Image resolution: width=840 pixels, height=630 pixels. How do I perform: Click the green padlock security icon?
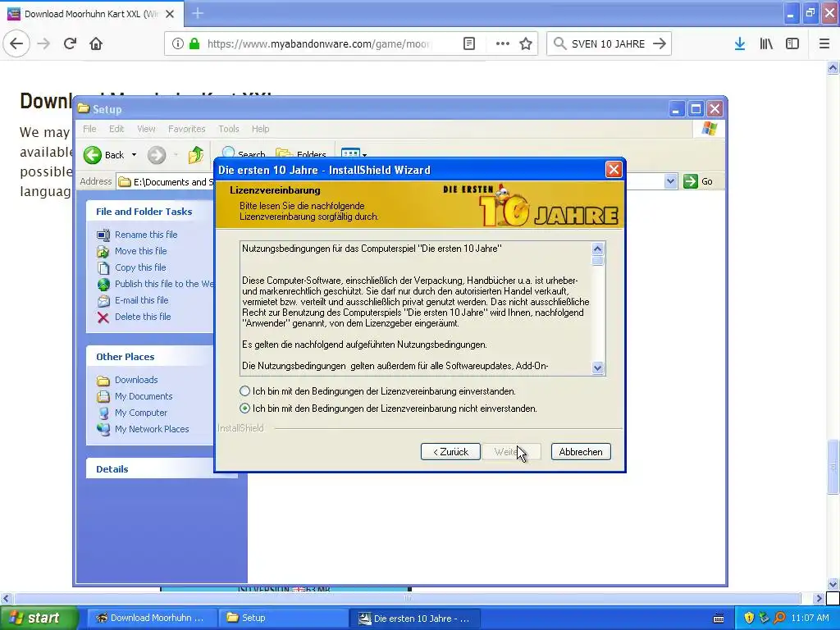(194, 44)
